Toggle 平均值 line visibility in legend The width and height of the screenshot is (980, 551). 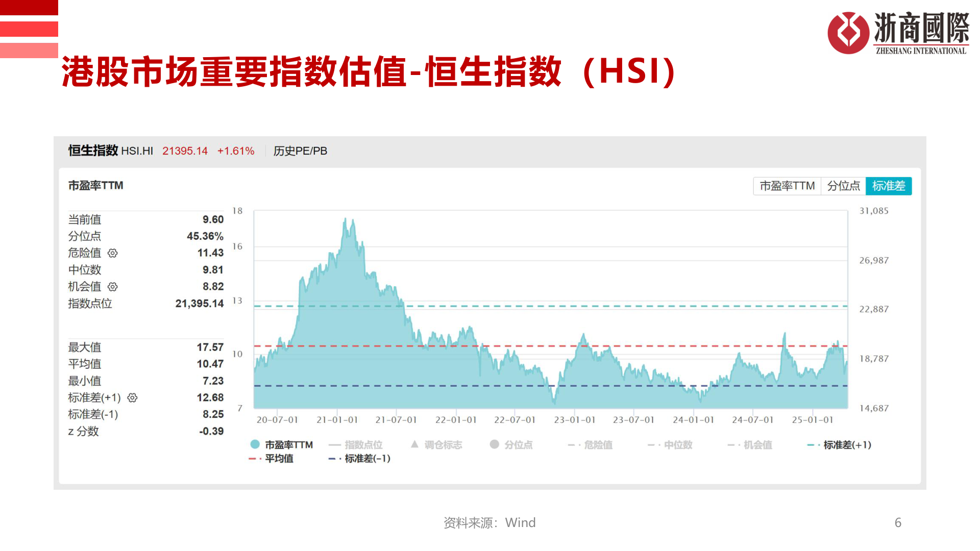click(265, 459)
